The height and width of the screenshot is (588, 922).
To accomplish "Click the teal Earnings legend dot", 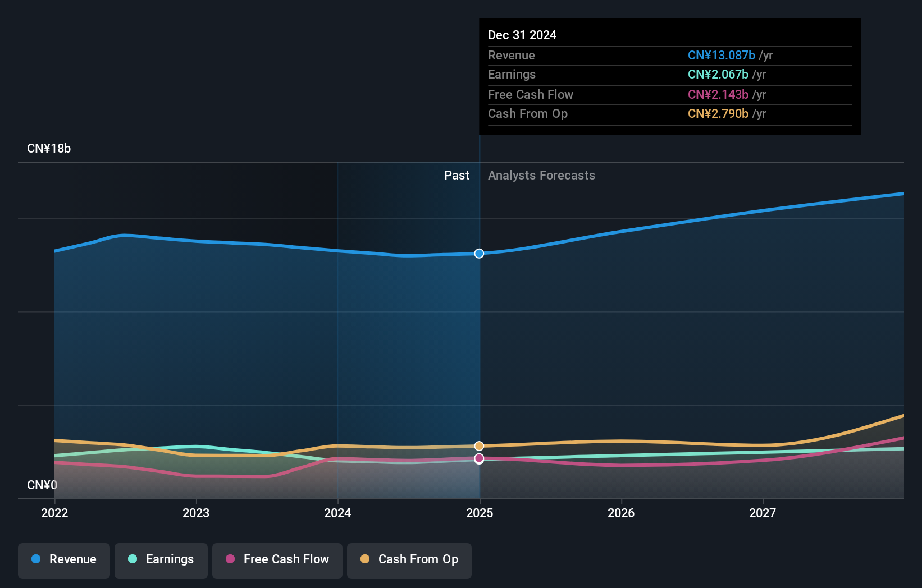I will point(132,559).
